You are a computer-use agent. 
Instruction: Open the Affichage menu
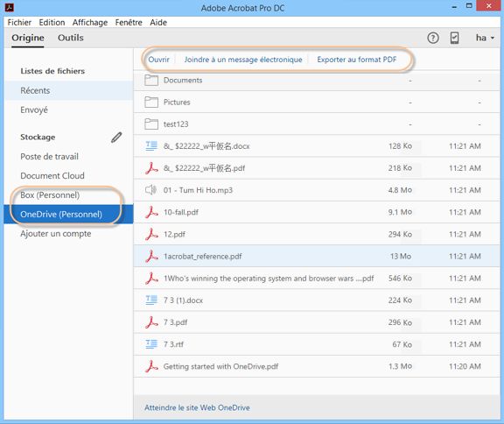(x=90, y=22)
